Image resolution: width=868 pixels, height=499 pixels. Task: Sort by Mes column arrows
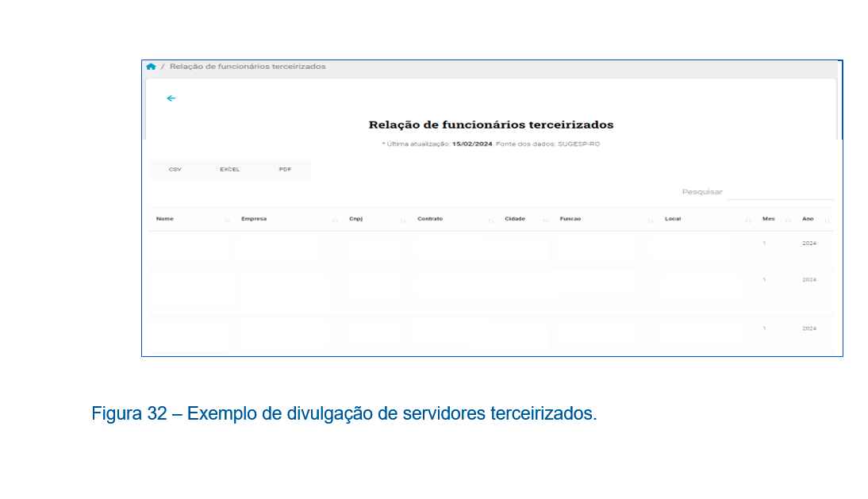click(788, 221)
